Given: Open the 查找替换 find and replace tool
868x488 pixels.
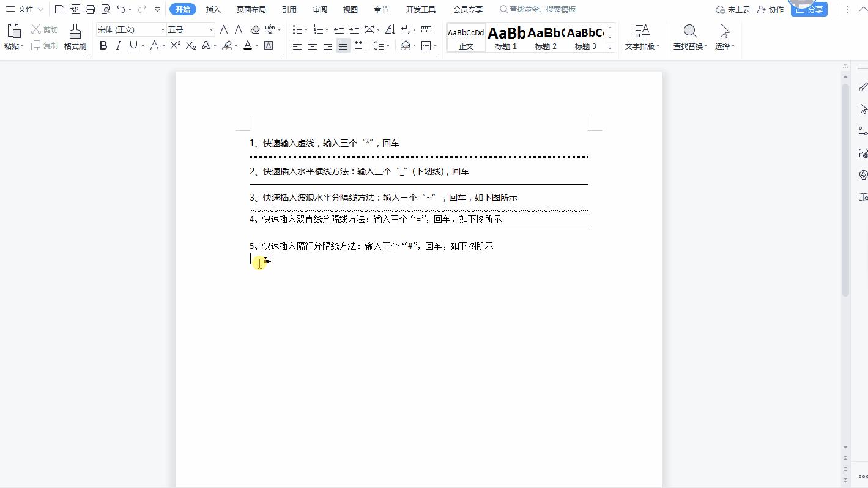Looking at the screenshot, I should click(x=689, y=37).
